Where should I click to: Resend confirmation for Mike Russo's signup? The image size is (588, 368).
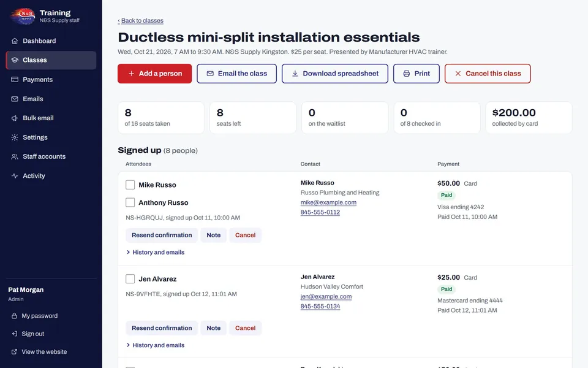pyautogui.click(x=162, y=235)
